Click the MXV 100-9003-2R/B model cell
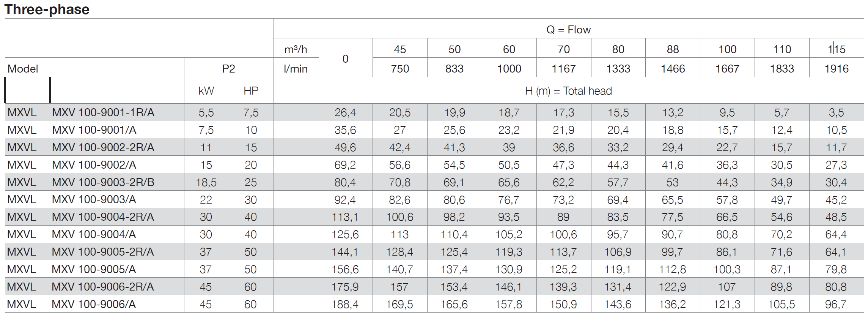This screenshot has height=316, width=868. (x=103, y=182)
